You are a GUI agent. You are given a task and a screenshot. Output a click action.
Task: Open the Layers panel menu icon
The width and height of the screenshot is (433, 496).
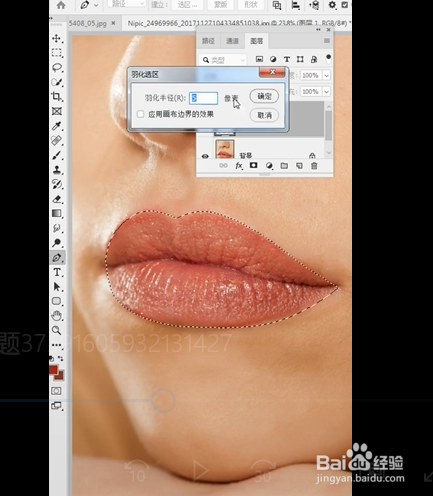coord(327,41)
